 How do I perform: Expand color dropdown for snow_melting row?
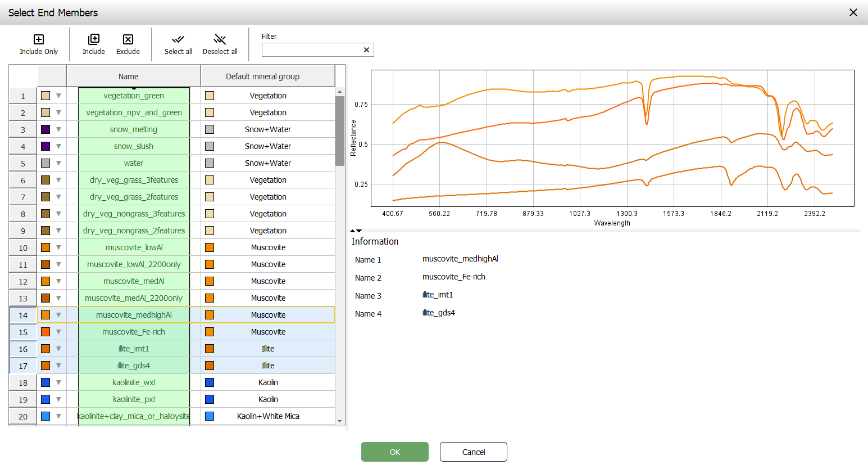click(58, 129)
